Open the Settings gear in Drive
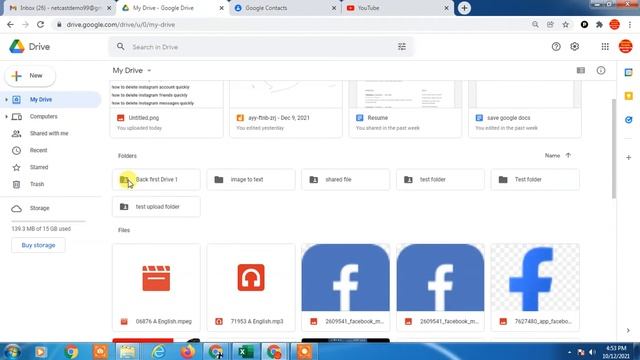The image size is (640, 360). 574,47
